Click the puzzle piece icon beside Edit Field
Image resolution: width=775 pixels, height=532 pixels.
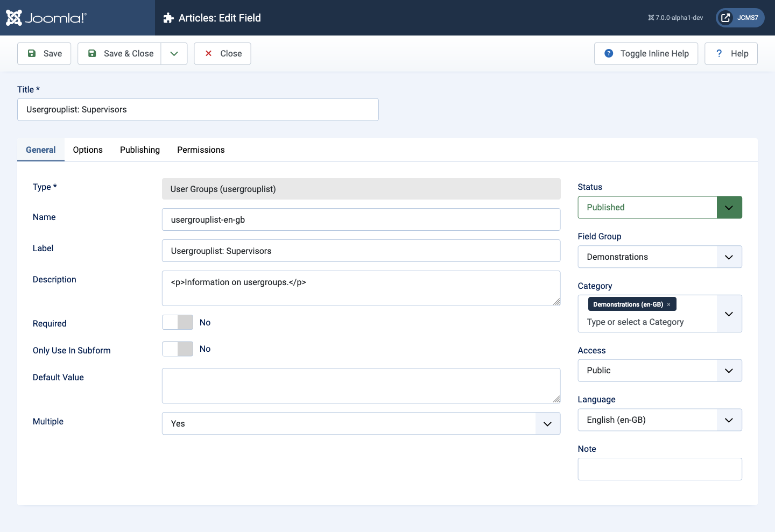click(x=168, y=18)
